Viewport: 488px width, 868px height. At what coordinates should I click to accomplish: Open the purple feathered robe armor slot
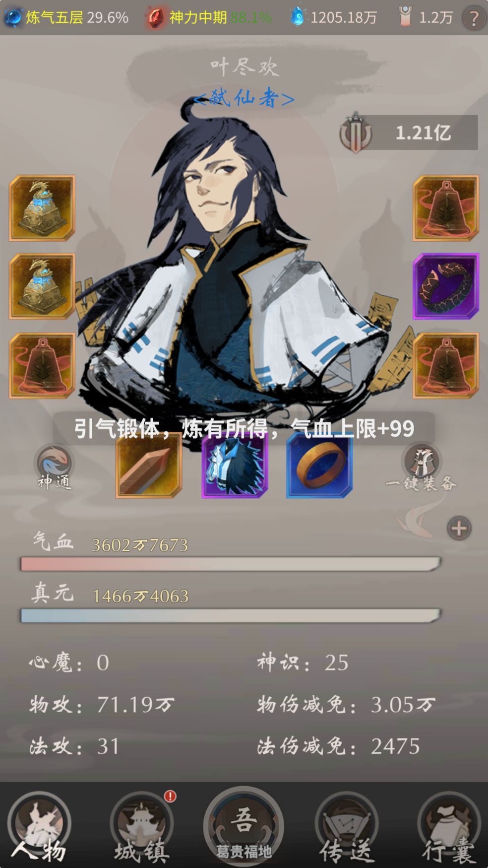tap(235, 465)
